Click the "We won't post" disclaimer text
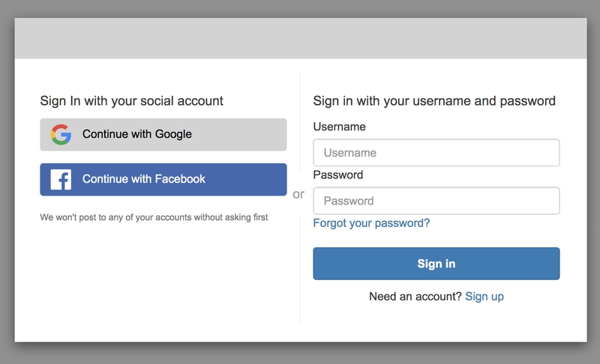Viewport: 600px width, 364px height. pos(154,217)
